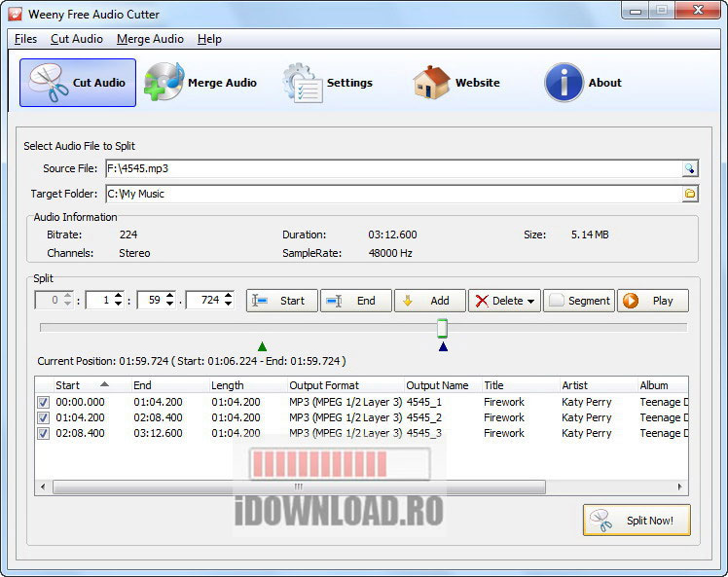The height and width of the screenshot is (577, 728).
Task: Set Start marker at current position
Action: [282, 301]
